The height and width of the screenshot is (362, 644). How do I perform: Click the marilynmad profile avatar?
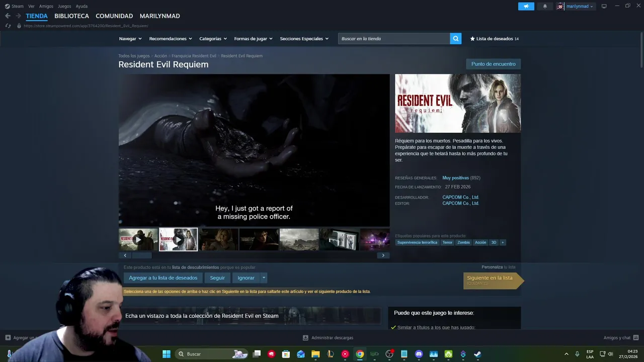pos(560,6)
